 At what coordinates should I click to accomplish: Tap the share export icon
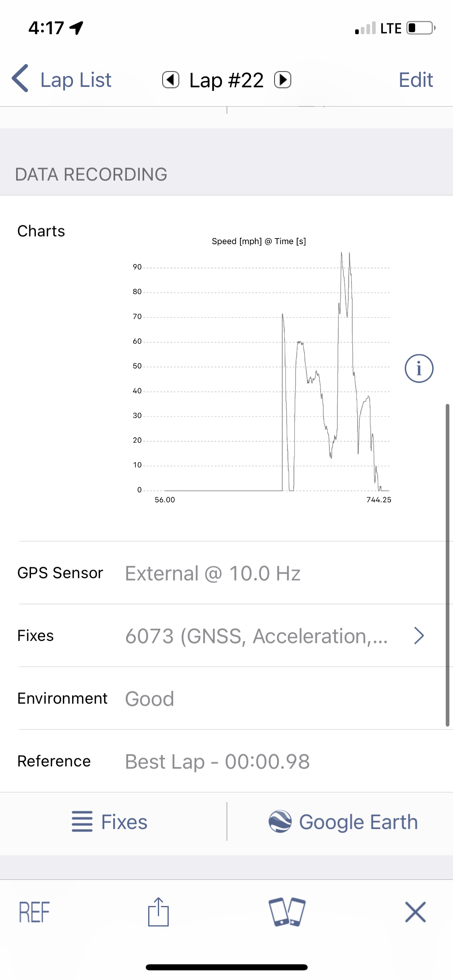pos(158,912)
